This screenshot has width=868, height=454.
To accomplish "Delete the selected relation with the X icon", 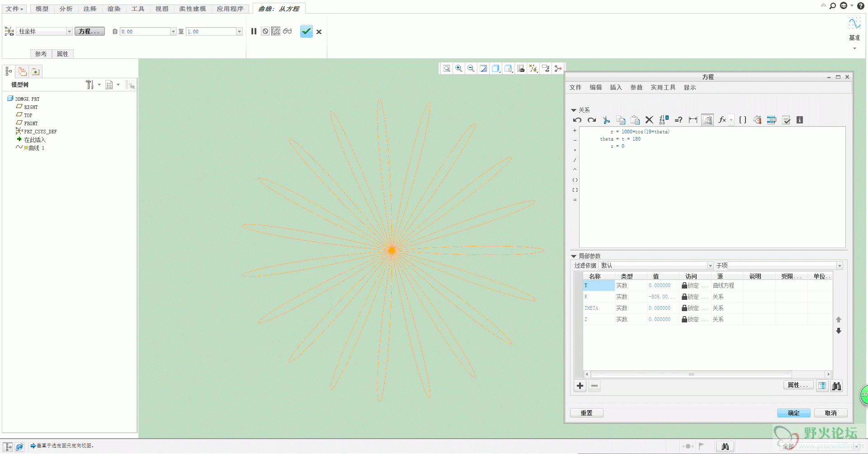I will [649, 120].
